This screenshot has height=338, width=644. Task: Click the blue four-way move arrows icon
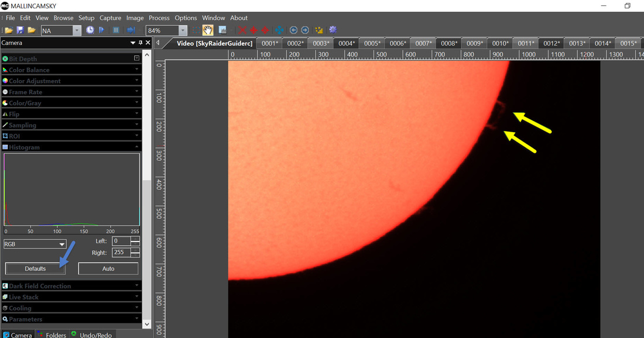tap(279, 30)
